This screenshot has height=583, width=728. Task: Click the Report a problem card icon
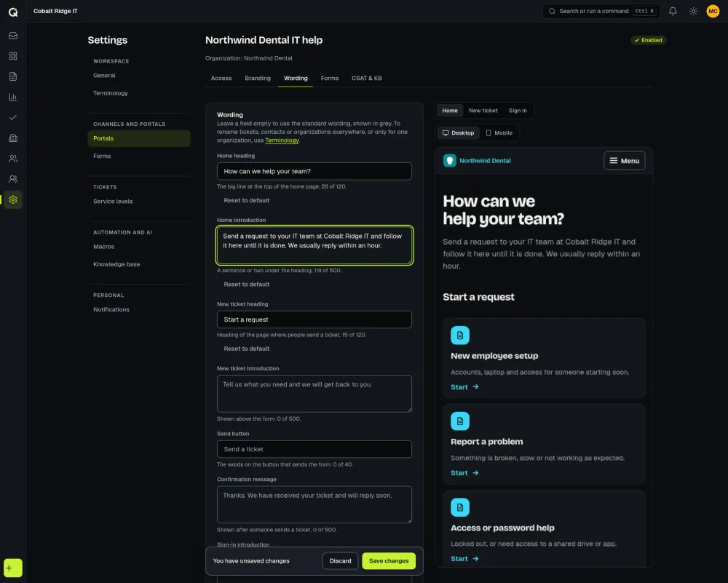pyautogui.click(x=459, y=421)
